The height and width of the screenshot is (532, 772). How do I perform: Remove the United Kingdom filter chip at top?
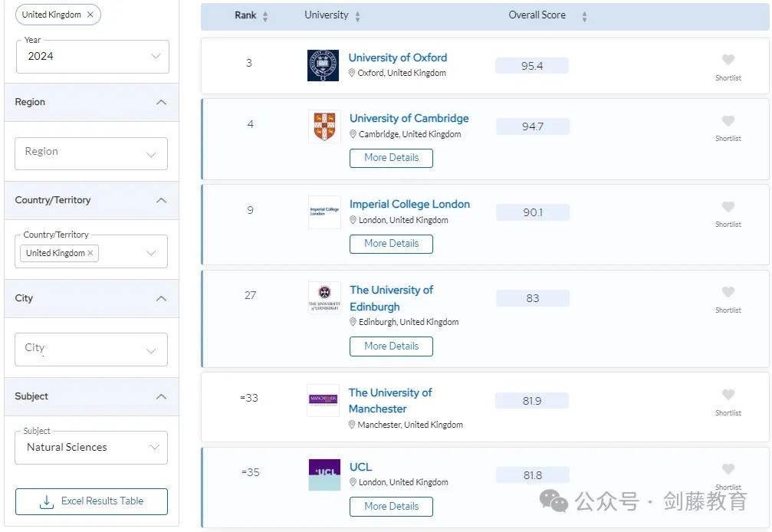pos(90,15)
